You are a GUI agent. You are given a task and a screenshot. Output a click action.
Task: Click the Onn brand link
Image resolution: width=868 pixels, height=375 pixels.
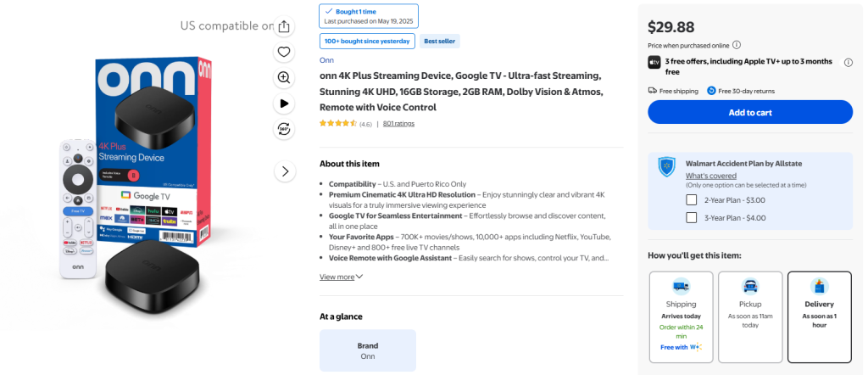[x=326, y=59]
